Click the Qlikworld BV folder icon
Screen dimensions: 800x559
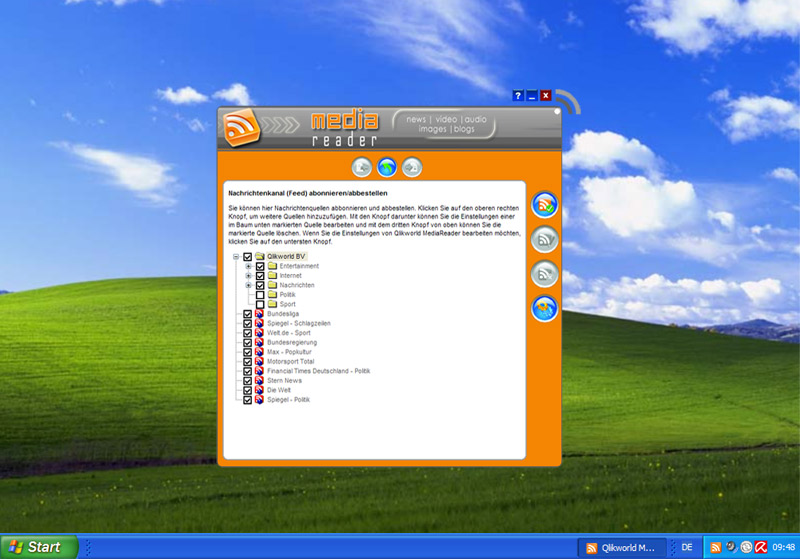(x=260, y=256)
